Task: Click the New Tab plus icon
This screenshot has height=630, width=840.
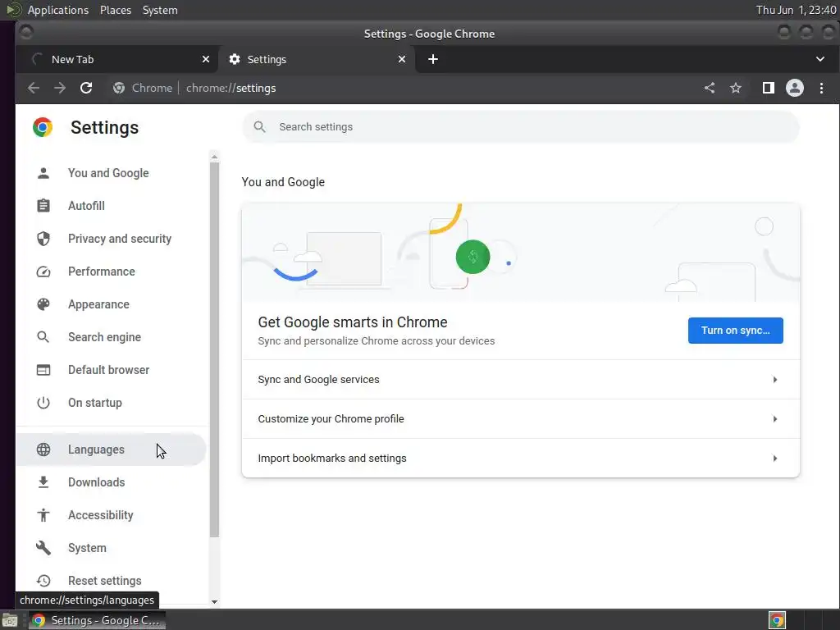Action: [x=433, y=59]
